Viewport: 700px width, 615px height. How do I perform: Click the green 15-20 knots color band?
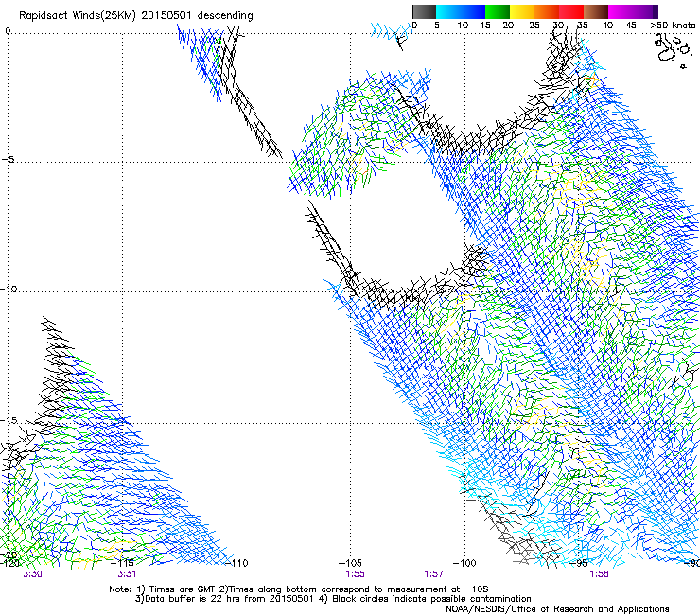click(x=498, y=11)
